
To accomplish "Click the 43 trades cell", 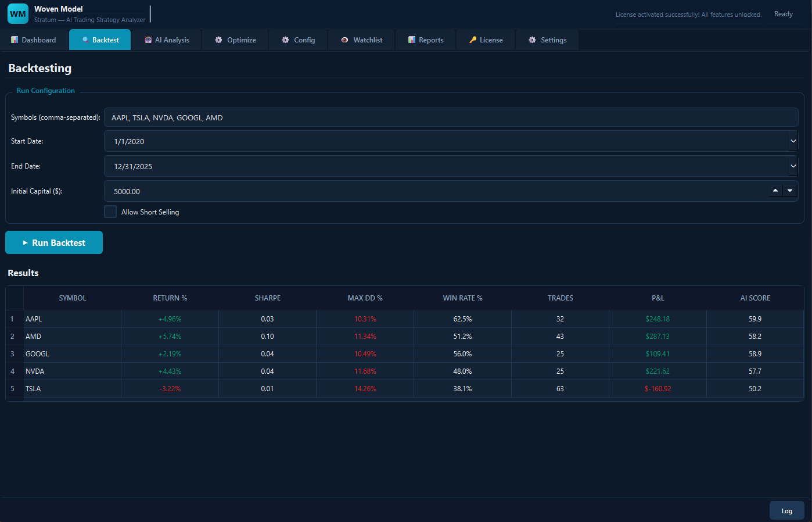I will coord(561,337).
